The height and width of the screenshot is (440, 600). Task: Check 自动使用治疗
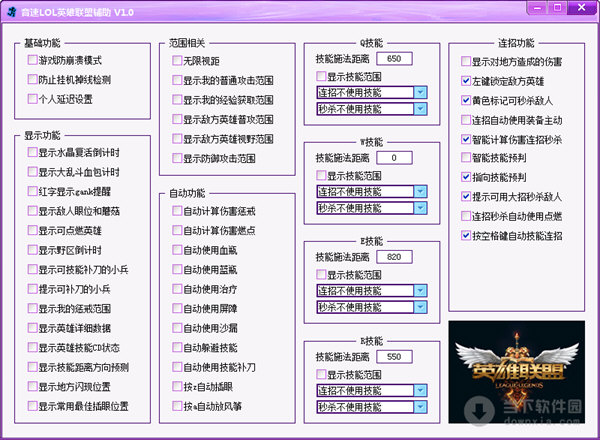tap(177, 289)
